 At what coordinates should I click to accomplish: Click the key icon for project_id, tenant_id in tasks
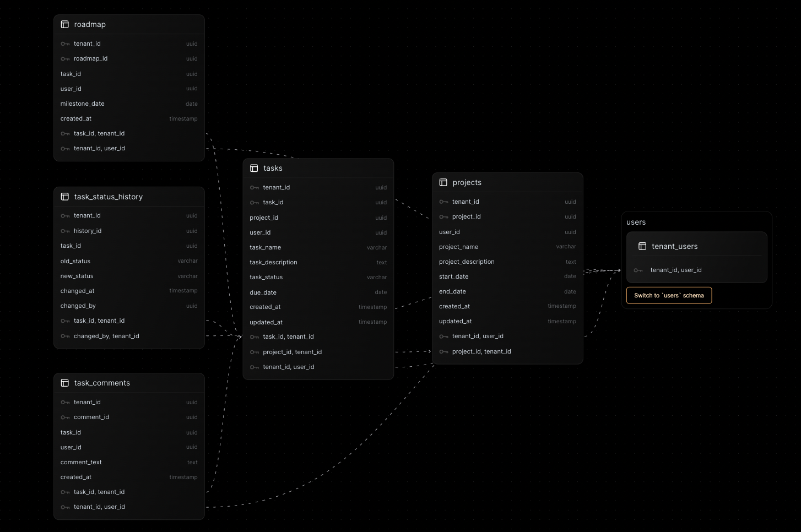pyautogui.click(x=254, y=351)
